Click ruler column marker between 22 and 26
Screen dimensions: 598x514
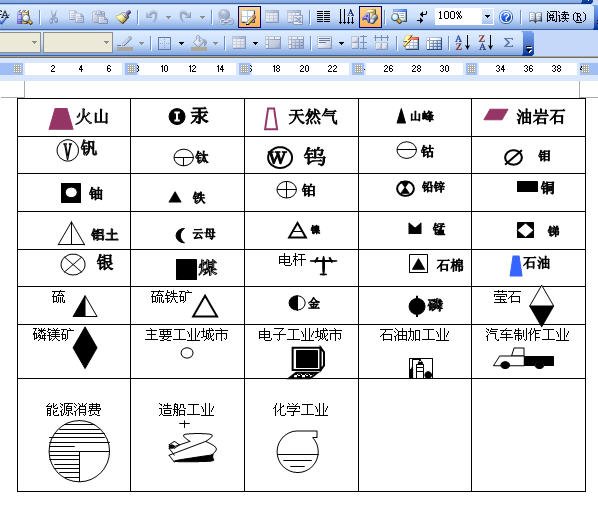[x=358, y=69]
